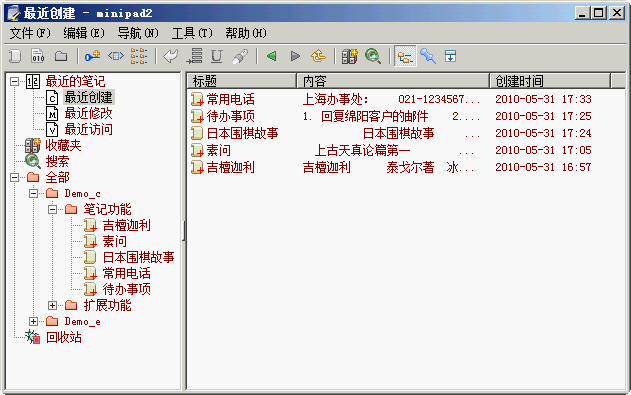Open 收藏夹 in the tree
Screen dimensions: 631x395
[63, 145]
